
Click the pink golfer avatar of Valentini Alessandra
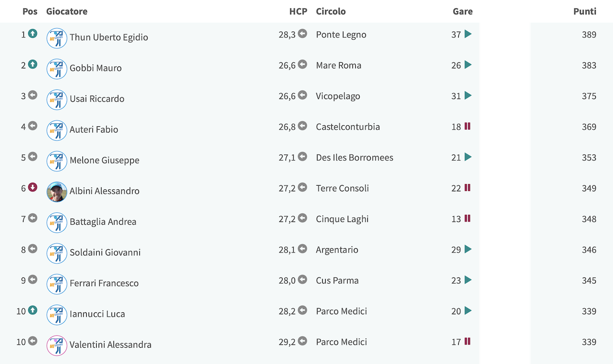click(57, 345)
